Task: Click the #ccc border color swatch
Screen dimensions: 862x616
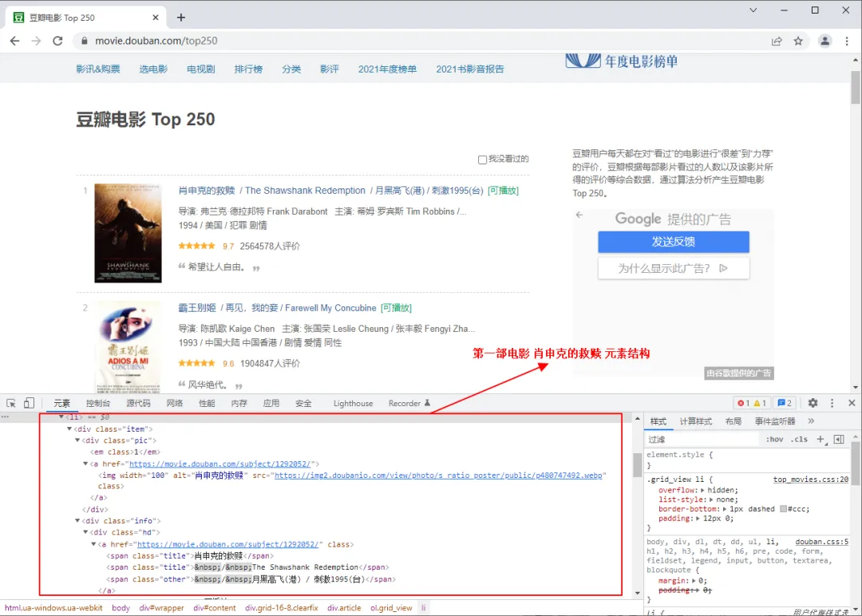Action: pyautogui.click(x=784, y=509)
